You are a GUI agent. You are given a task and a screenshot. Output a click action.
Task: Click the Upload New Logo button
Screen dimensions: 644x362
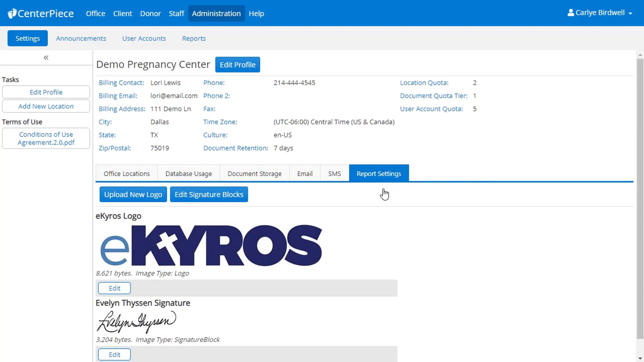[133, 194]
